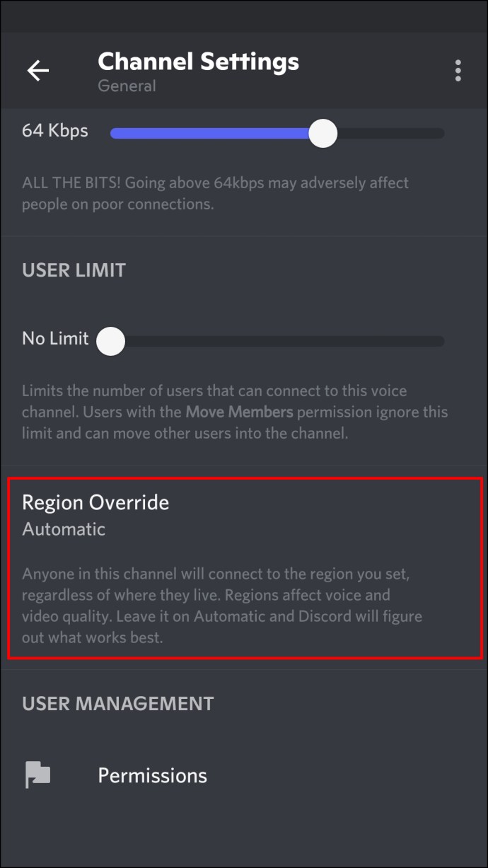
Task: Click the User Limit slider handle
Action: tap(110, 341)
